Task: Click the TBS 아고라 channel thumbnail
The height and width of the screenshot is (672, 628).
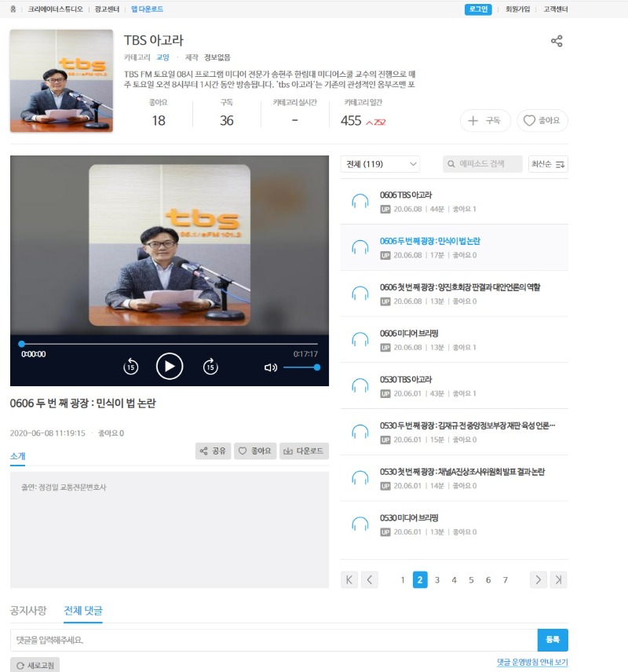Action: (61, 81)
